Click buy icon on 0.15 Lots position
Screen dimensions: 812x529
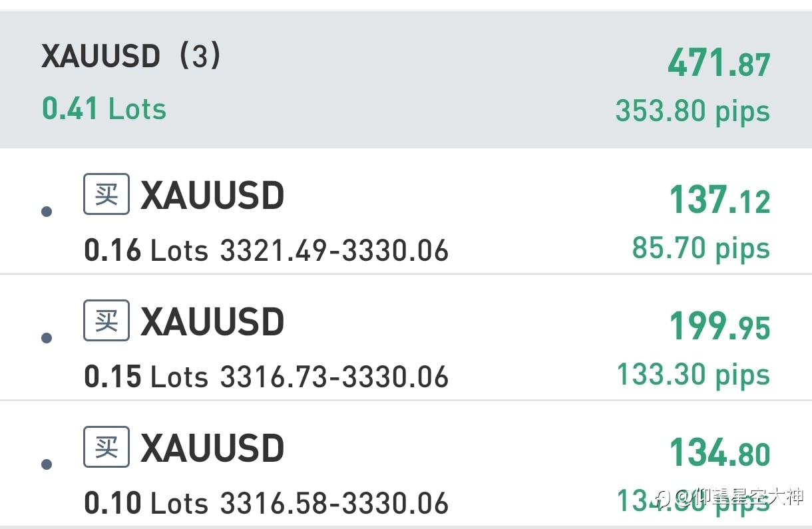[x=106, y=321]
